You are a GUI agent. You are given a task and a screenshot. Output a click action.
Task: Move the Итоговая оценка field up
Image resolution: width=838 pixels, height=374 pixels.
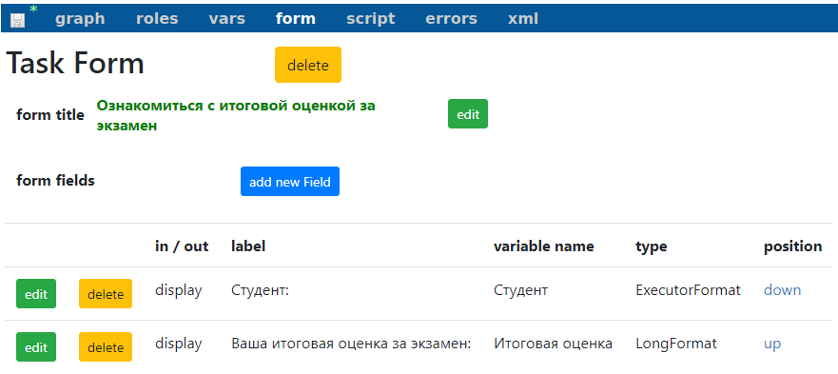coord(772,344)
